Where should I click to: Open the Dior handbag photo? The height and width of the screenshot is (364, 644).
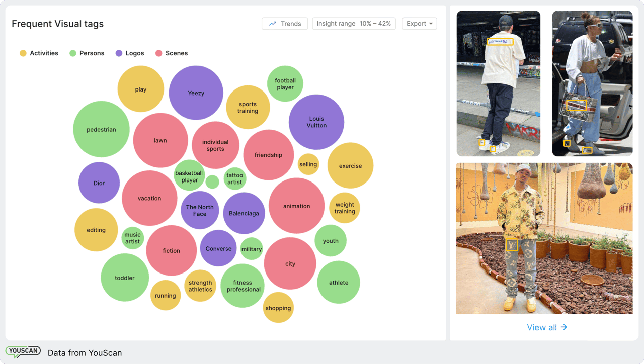(x=592, y=83)
